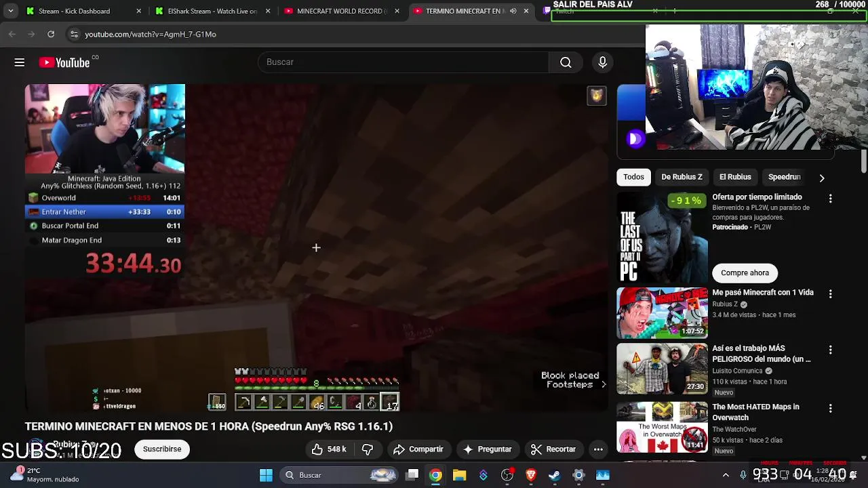Go to the YouTube home logo
This screenshot has width=868, height=488.
pos(64,62)
